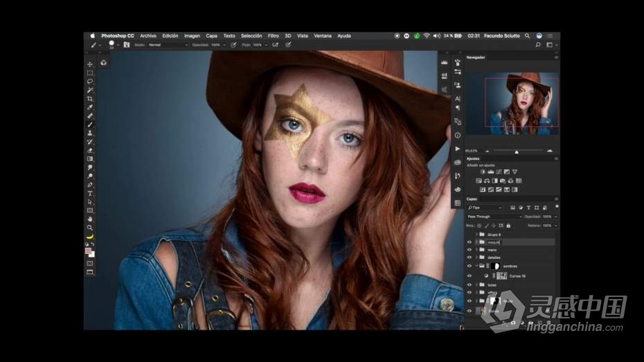
Task: Lock all layer attributes
Action: [508, 226]
